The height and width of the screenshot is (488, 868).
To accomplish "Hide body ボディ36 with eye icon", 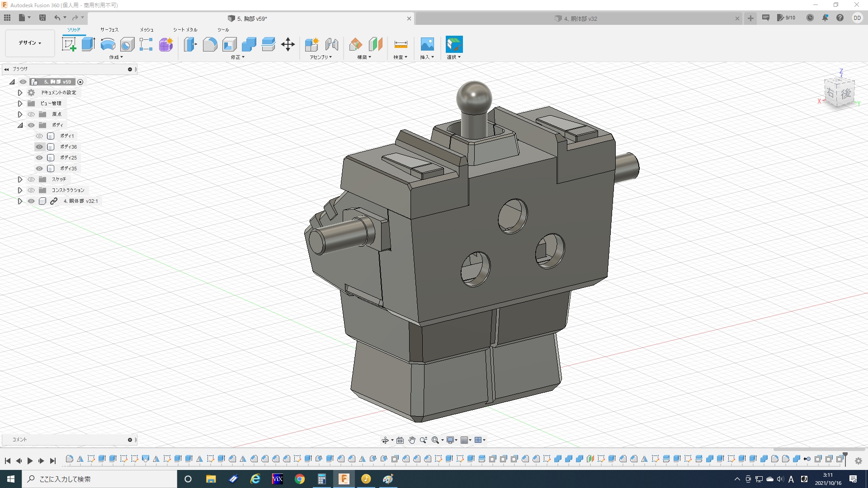I will click(x=39, y=147).
